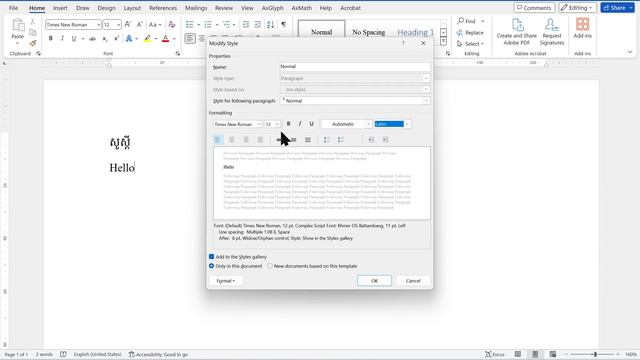Click Replace in Editing group
Image resolution: width=640 pixels, height=360 pixels.
(x=470, y=32)
